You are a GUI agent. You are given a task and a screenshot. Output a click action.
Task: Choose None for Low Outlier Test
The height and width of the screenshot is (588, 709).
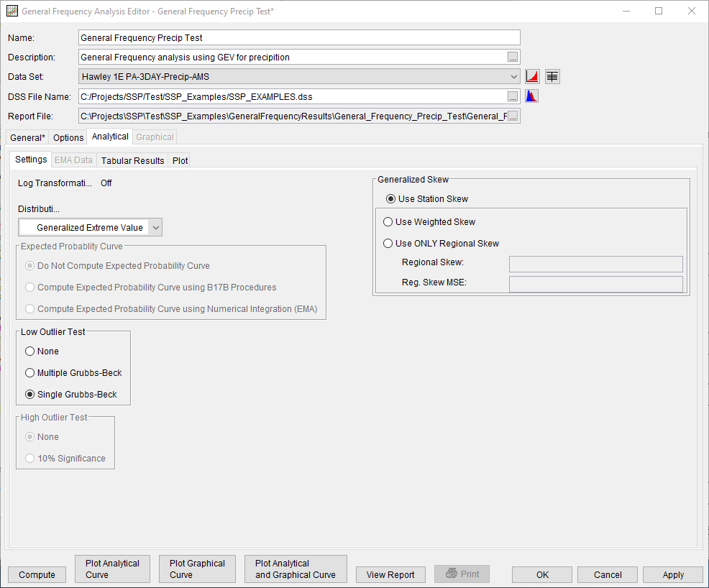coord(30,352)
